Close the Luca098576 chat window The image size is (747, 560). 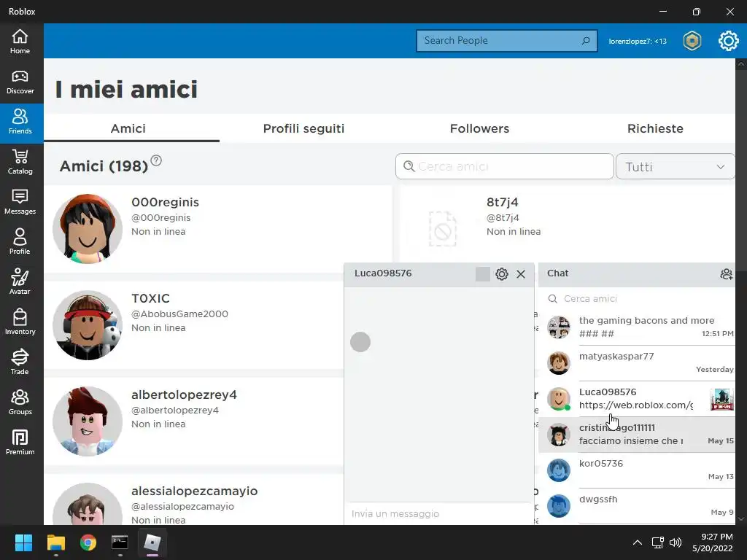point(521,274)
